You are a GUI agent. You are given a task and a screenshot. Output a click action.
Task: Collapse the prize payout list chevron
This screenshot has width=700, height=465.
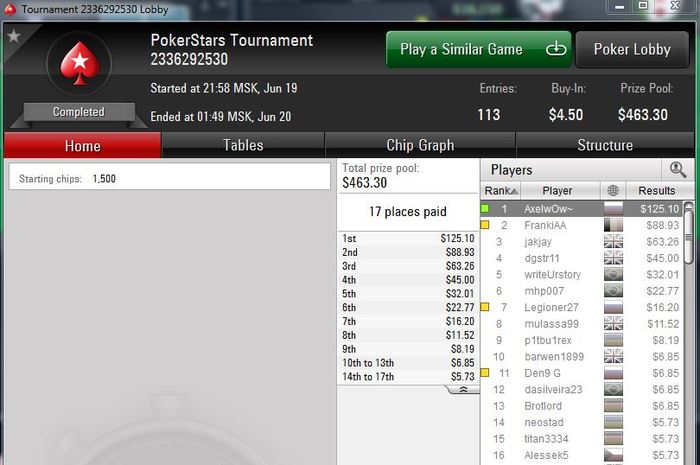(x=463, y=390)
